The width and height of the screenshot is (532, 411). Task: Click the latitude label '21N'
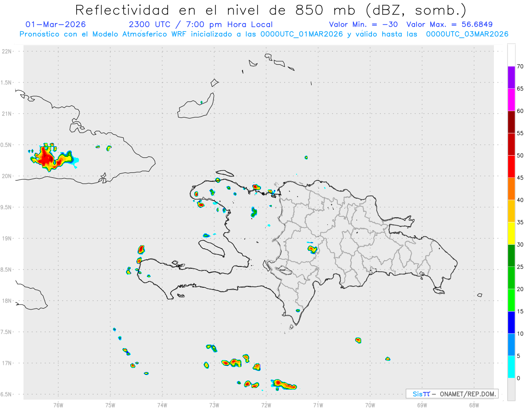tap(7, 114)
